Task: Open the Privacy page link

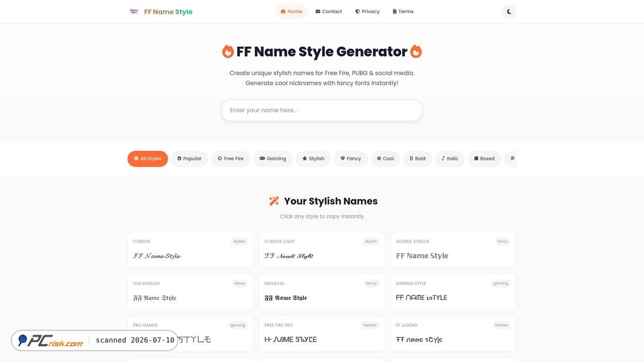Action: tap(367, 12)
